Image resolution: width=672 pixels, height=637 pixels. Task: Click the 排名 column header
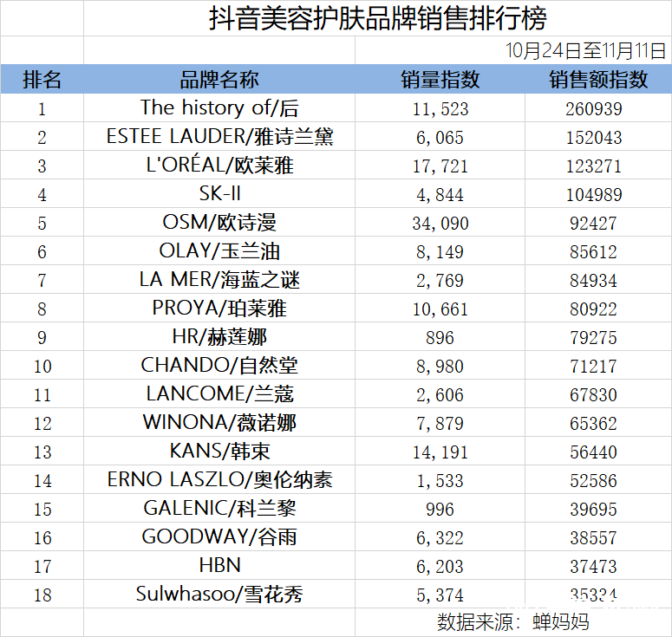point(42,80)
